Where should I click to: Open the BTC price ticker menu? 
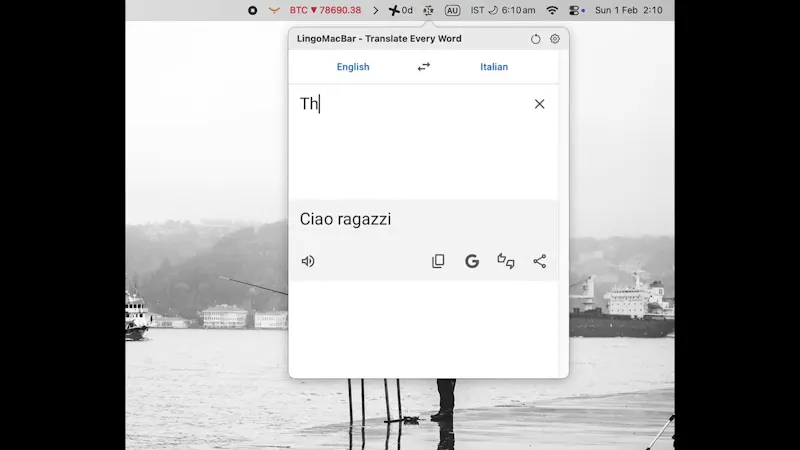(325, 10)
